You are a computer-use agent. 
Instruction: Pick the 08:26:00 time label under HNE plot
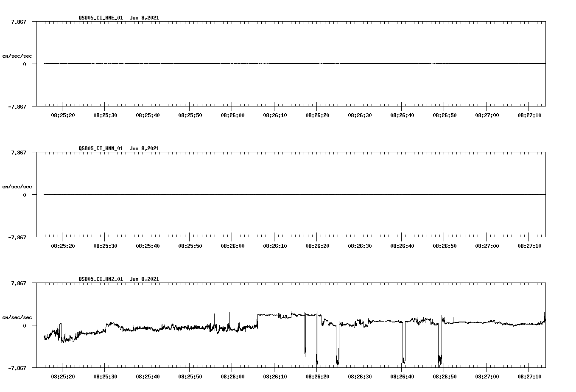coord(232,115)
